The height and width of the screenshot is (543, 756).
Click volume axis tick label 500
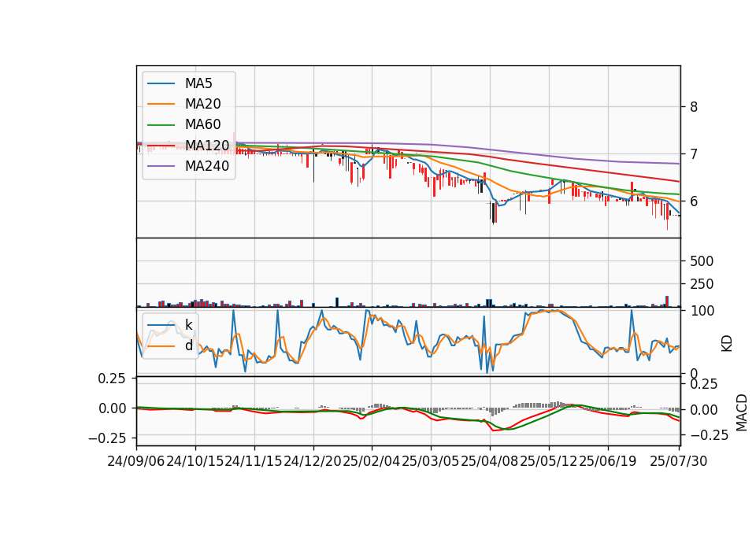(702, 261)
